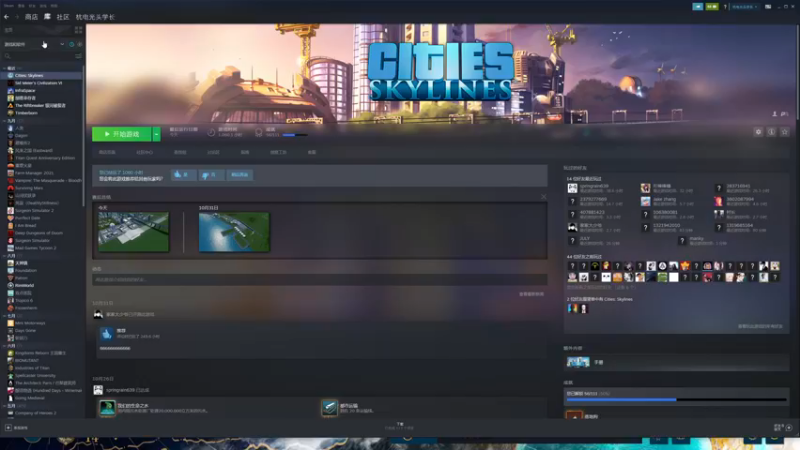Toggle the ready-to-play filter icon
This screenshot has width=800, height=450.
click(x=80, y=44)
